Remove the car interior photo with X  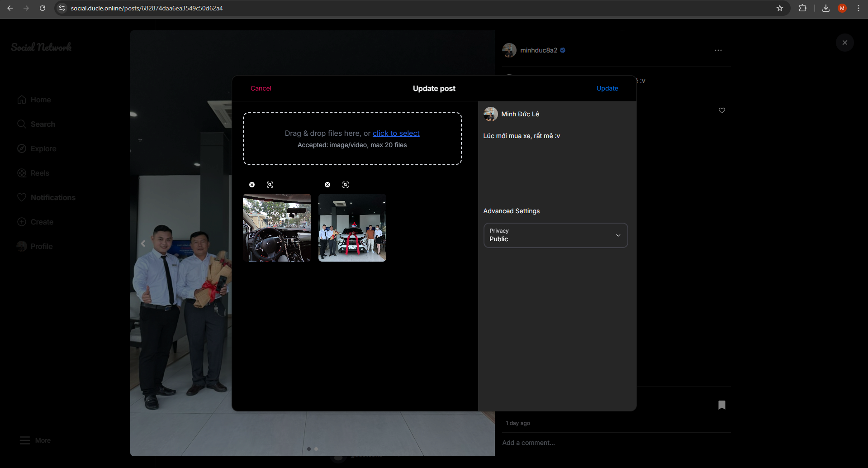(252, 185)
